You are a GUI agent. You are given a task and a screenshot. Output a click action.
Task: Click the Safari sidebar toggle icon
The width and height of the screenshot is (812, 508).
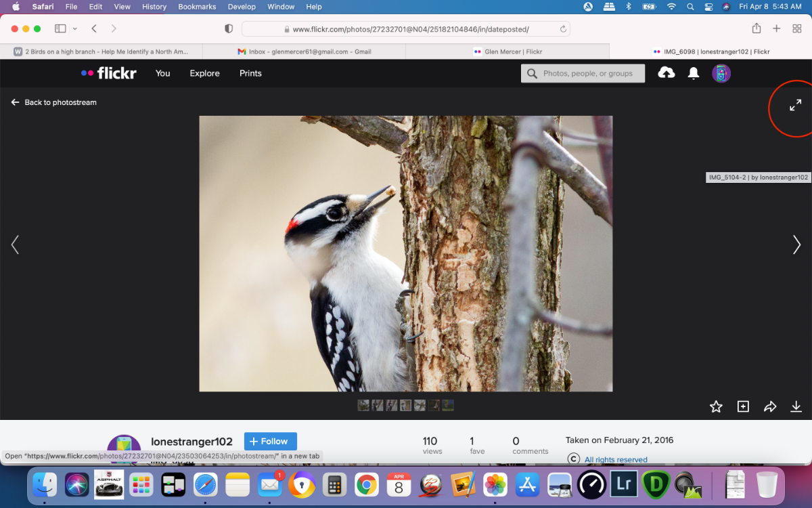[x=60, y=28]
